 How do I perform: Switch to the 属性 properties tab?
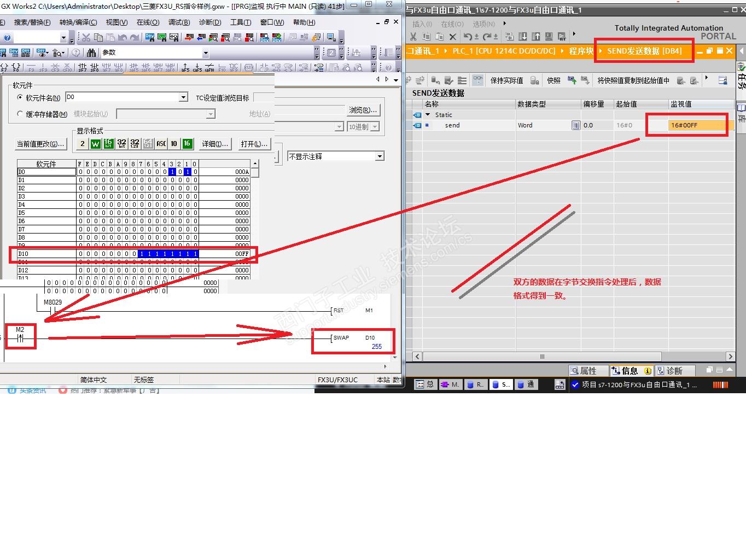click(588, 371)
